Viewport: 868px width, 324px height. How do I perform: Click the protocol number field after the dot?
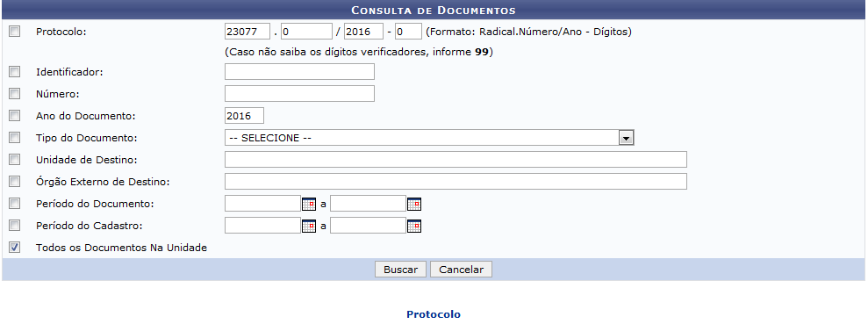[x=306, y=32]
